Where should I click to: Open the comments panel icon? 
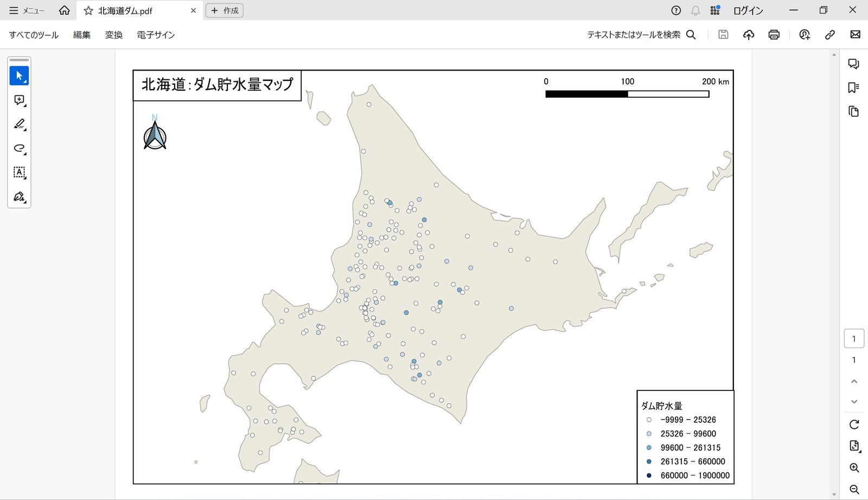point(853,64)
